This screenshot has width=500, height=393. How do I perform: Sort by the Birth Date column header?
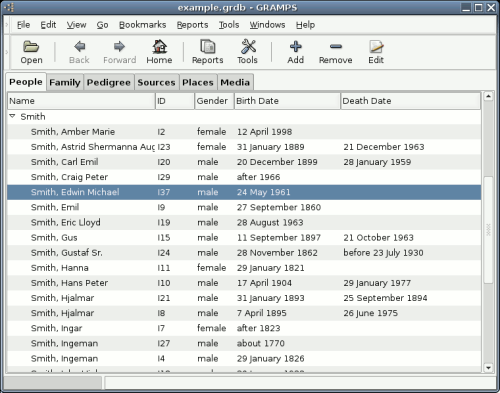(287, 101)
